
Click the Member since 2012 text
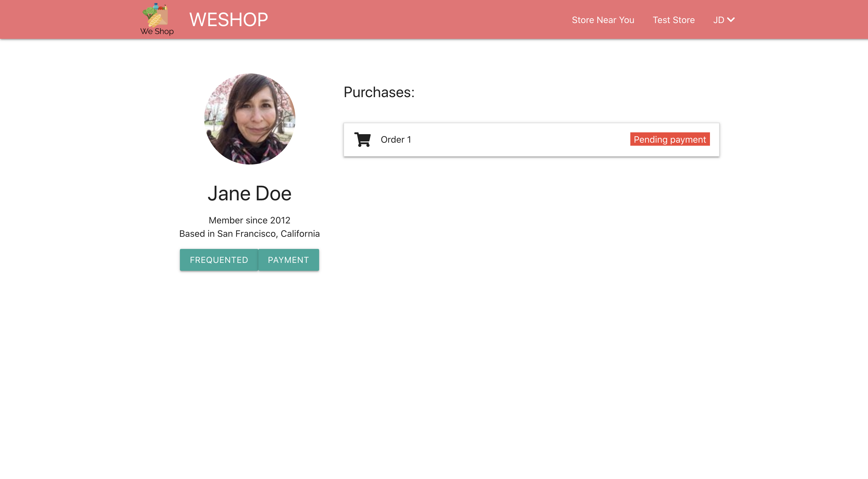tap(249, 220)
